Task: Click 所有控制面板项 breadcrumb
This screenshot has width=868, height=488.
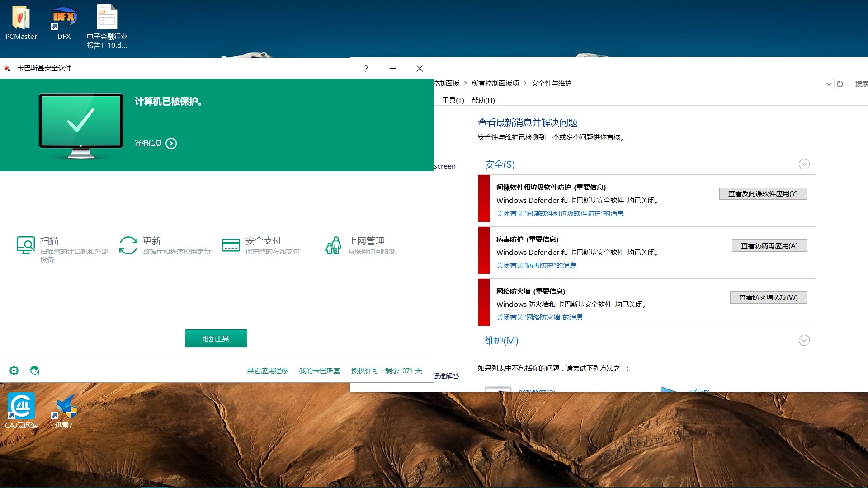Action: pyautogui.click(x=495, y=83)
